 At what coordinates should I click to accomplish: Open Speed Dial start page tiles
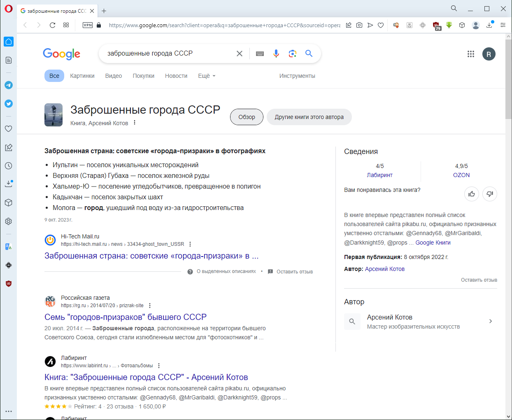tap(66, 25)
